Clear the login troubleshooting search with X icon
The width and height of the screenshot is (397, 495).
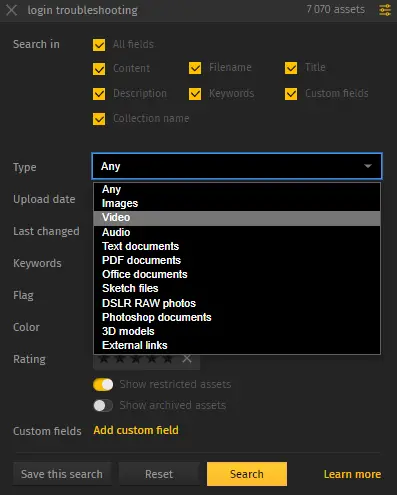point(12,10)
